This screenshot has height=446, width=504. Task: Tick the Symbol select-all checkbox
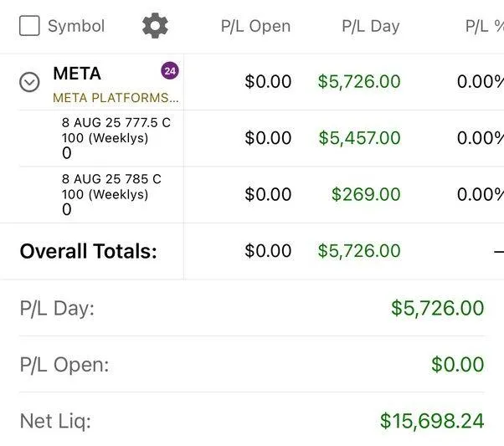(29, 26)
